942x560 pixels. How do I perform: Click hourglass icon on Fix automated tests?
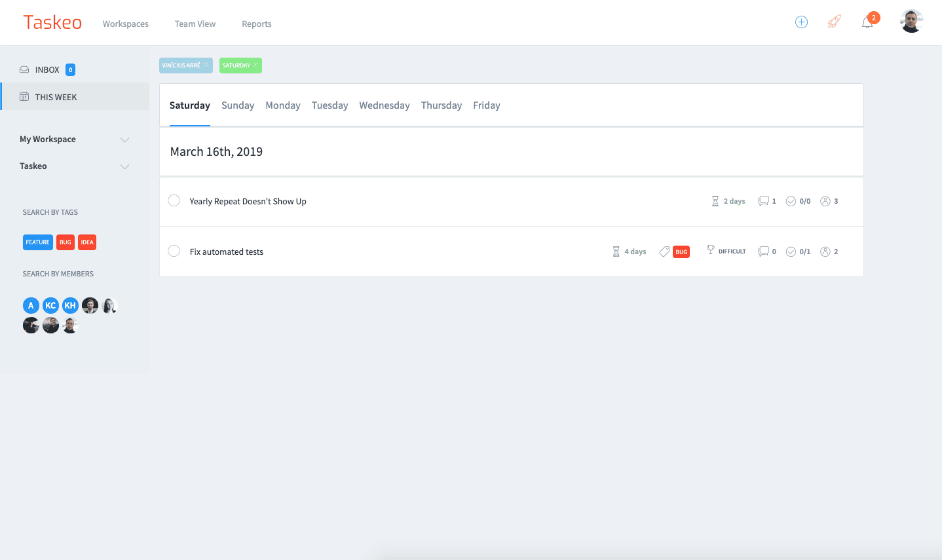[x=616, y=252]
